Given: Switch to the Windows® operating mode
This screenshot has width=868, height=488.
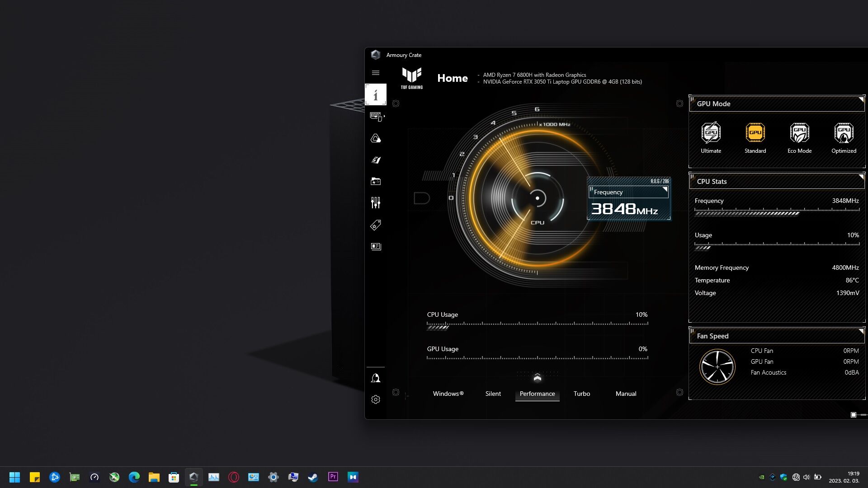Looking at the screenshot, I should [x=448, y=394].
